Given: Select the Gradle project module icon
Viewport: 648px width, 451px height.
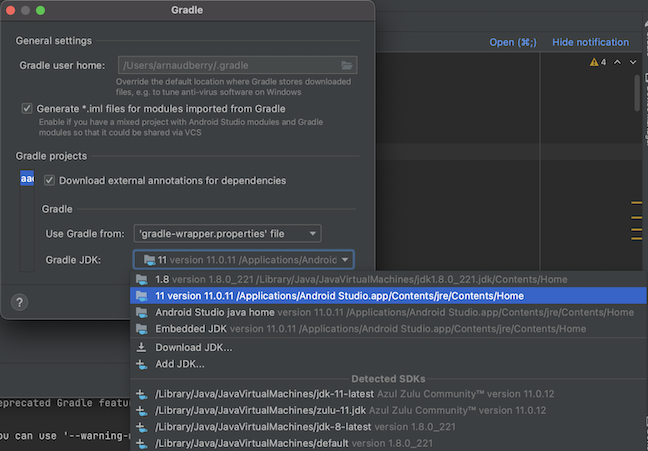Looking at the screenshot, I should pos(27,179).
